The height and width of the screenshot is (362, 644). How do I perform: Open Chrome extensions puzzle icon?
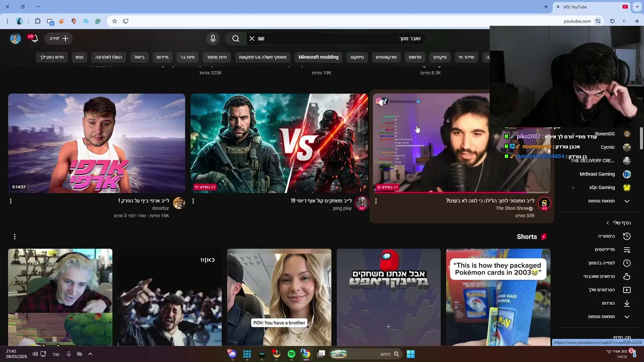38,21
